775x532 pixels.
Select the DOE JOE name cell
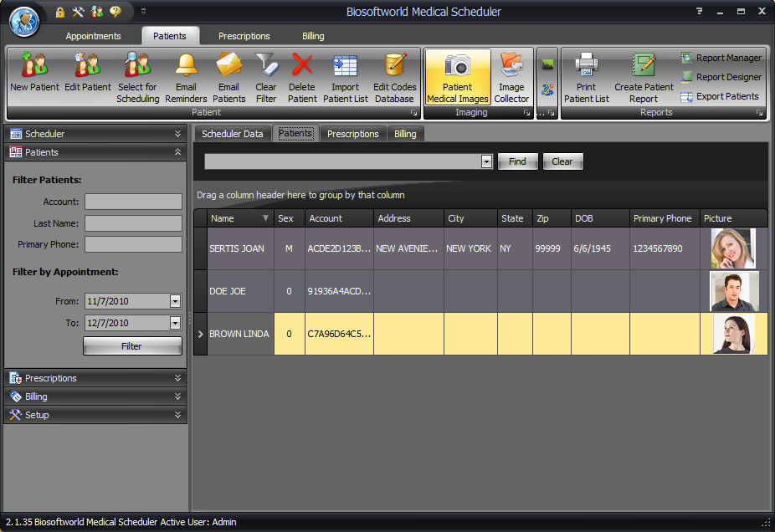click(x=240, y=291)
